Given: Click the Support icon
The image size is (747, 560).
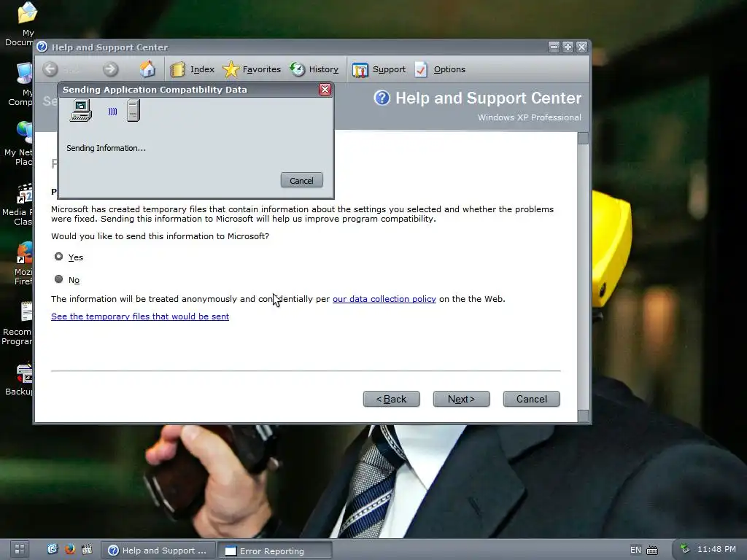Looking at the screenshot, I should (x=360, y=70).
